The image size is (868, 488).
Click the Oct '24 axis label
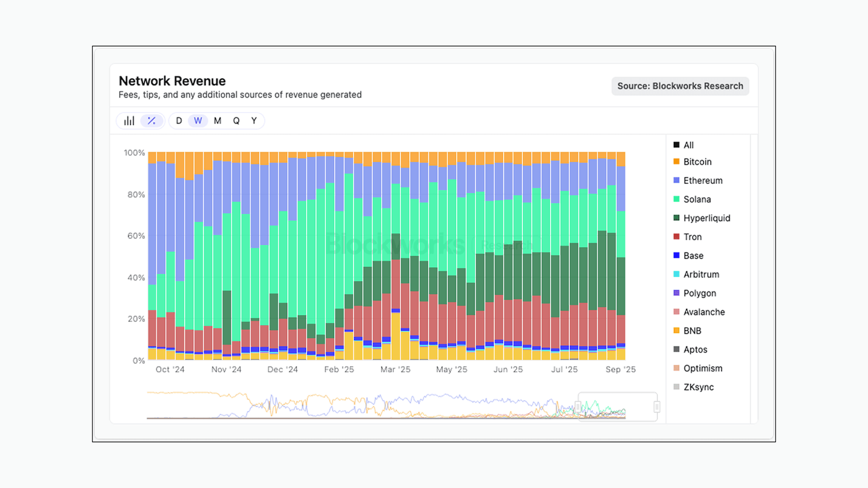[x=170, y=370]
